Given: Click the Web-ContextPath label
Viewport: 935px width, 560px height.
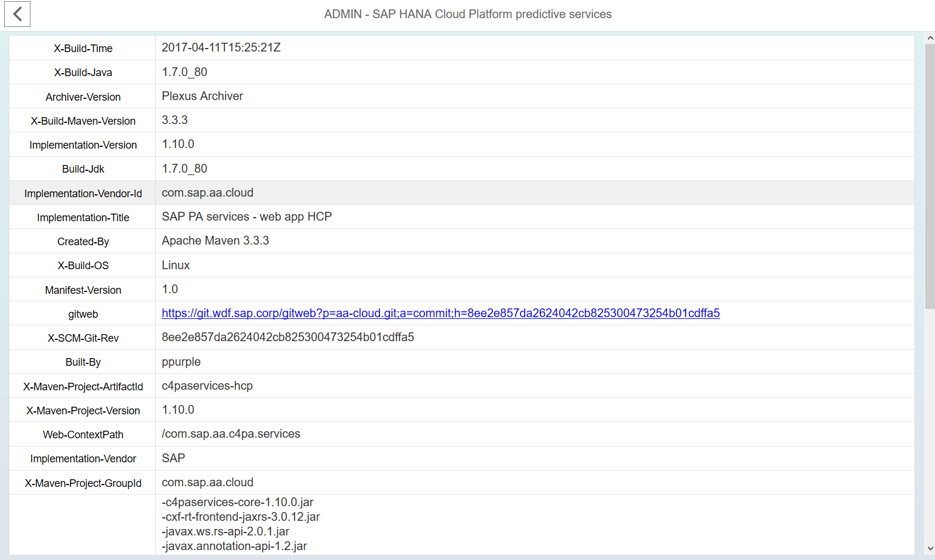Looking at the screenshot, I should click(83, 435).
